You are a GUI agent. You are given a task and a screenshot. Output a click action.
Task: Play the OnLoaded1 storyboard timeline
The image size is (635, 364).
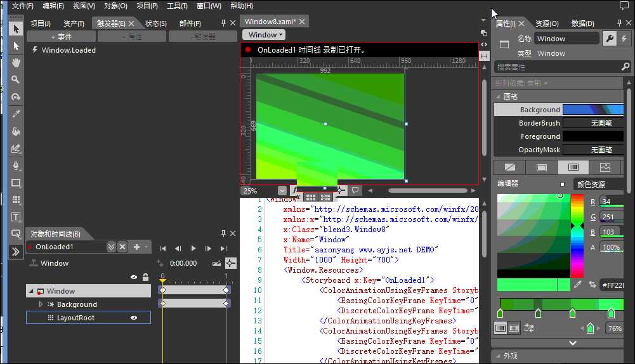pyautogui.click(x=193, y=249)
